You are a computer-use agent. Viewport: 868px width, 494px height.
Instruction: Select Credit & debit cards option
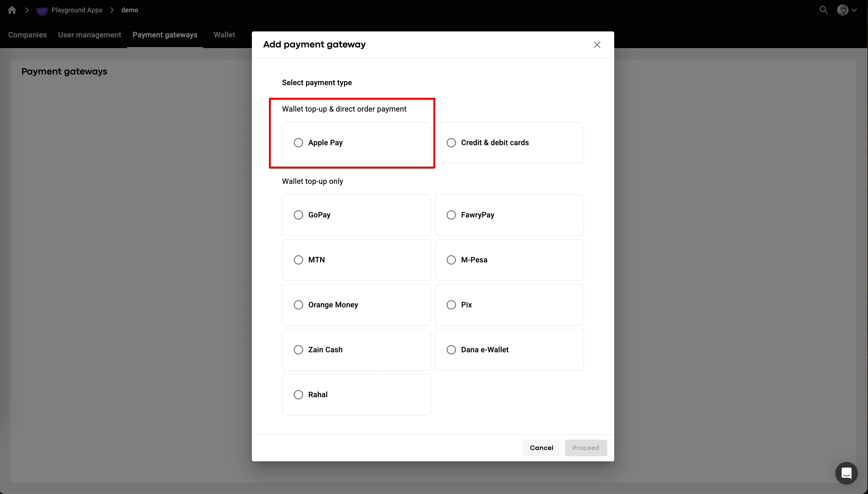pos(451,143)
